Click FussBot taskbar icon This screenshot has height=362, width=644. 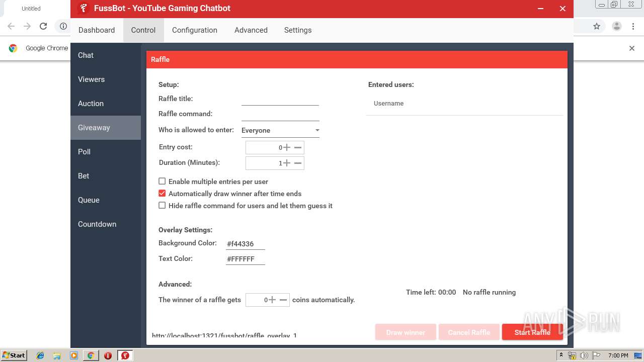pyautogui.click(x=125, y=355)
